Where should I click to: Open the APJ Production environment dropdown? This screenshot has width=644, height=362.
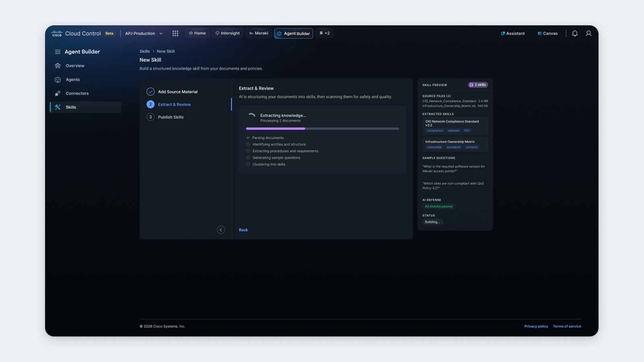(x=144, y=33)
